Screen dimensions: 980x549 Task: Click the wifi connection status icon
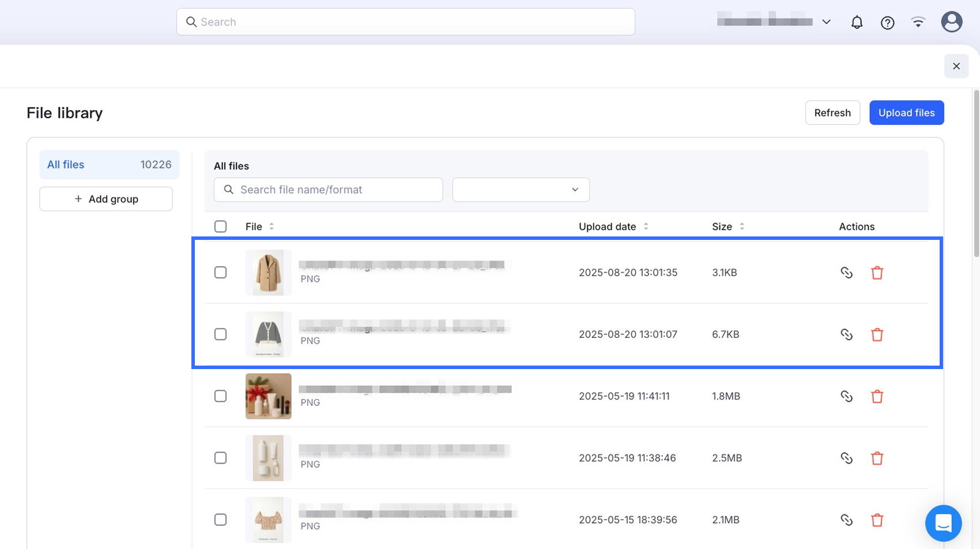[918, 22]
